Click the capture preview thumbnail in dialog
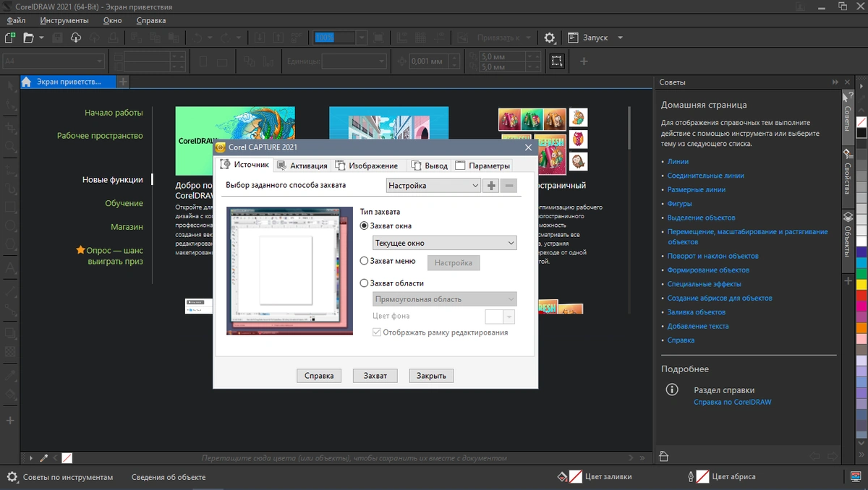Screen dimensions: 868x490 [289, 271]
